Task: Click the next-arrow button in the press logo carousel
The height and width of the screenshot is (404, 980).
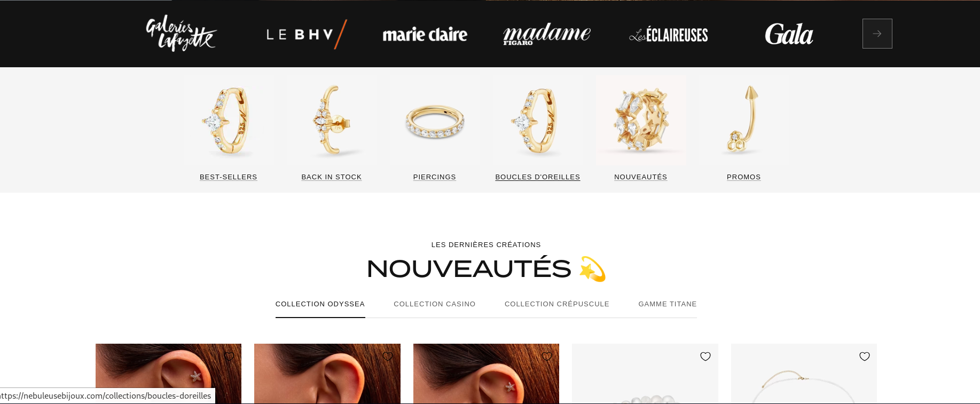Action: tap(877, 34)
